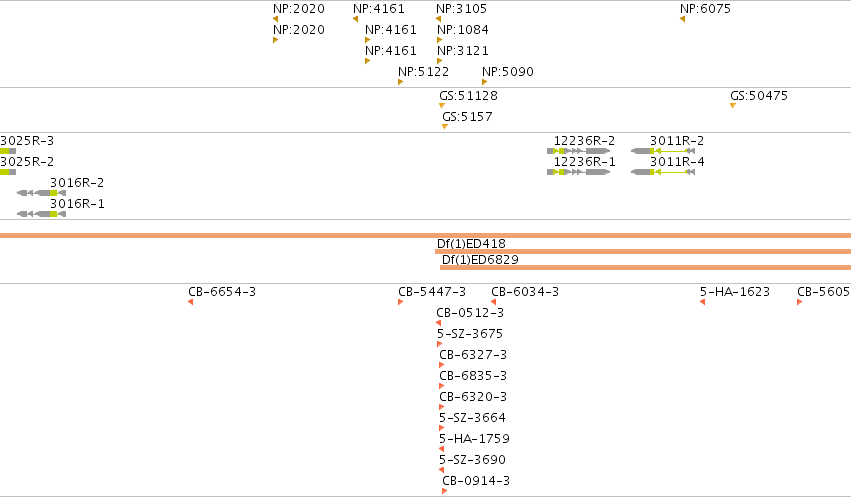Select the CB-6835-3 insertion label
851x497 pixels.
[x=473, y=375]
